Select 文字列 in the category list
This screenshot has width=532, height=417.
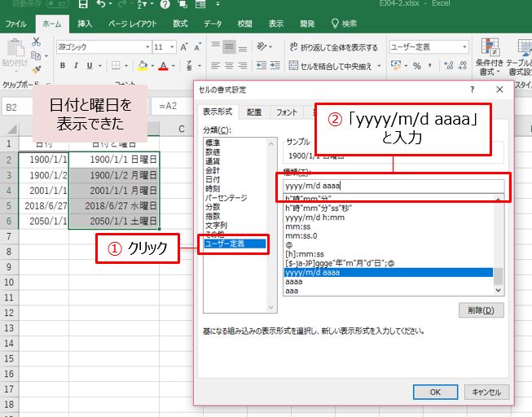(216, 226)
